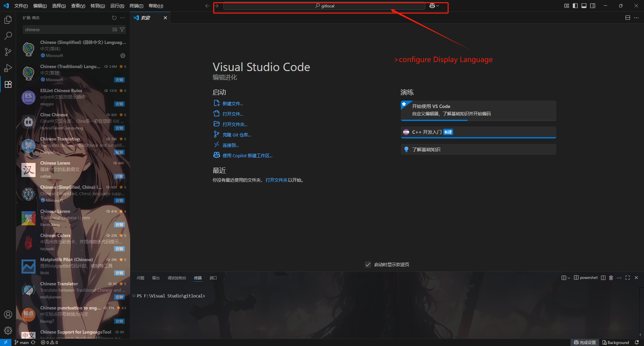Open the 了解基础知识 walkthrough

478,149
